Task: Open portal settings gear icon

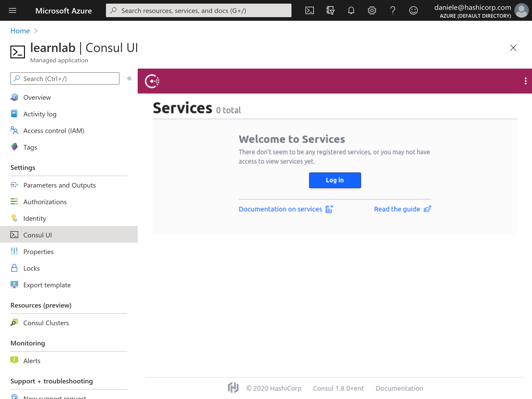Action: pyautogui.click(x=372, y=10)
